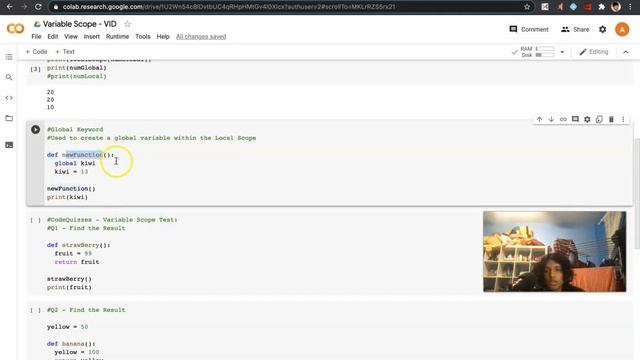Click the line 'print(kiwi)'

(x=67, y=197)
